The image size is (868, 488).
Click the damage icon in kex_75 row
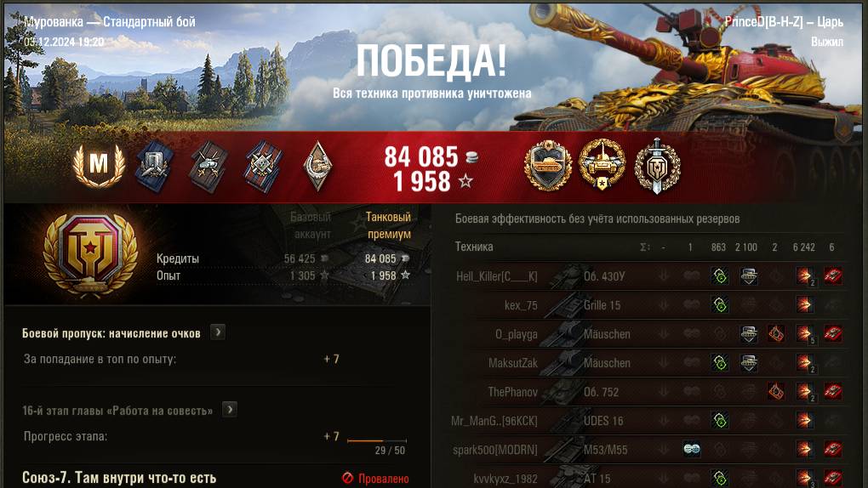point(804,305)
